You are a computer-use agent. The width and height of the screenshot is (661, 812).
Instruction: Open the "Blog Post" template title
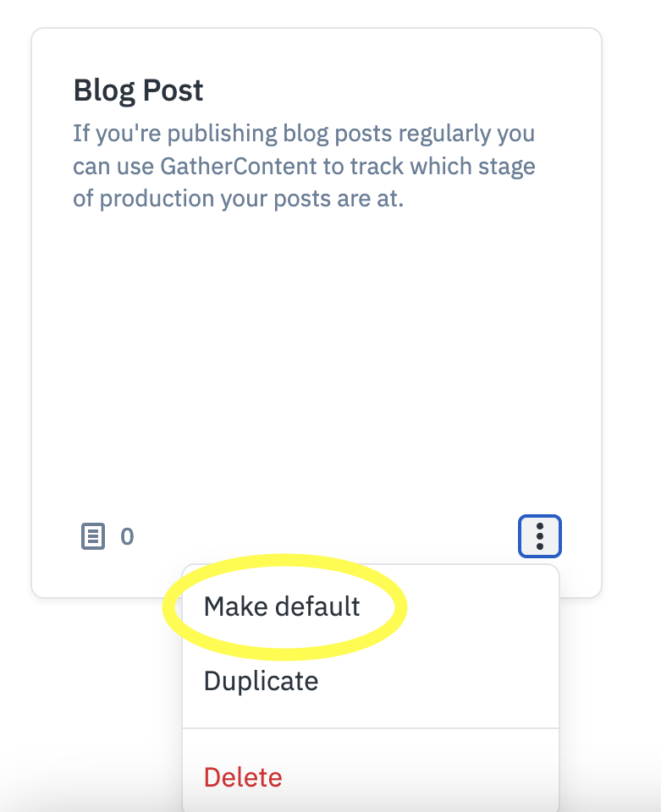[138, 90]
